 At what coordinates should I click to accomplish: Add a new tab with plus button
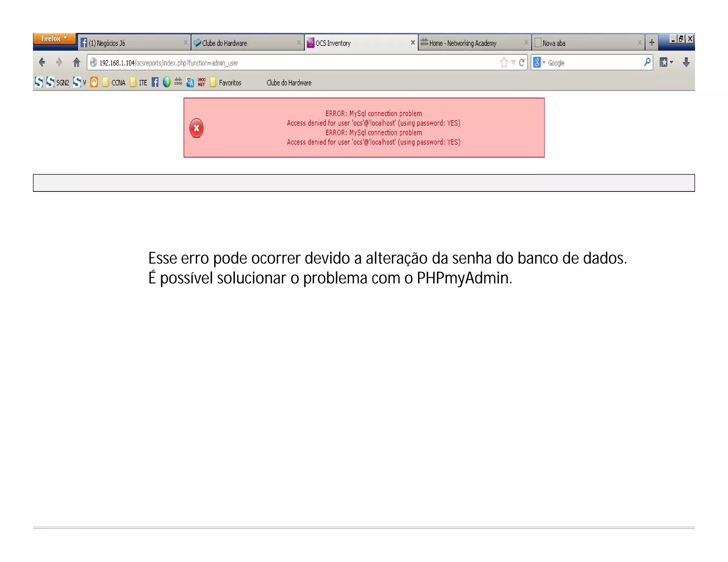tap(652, 43)
